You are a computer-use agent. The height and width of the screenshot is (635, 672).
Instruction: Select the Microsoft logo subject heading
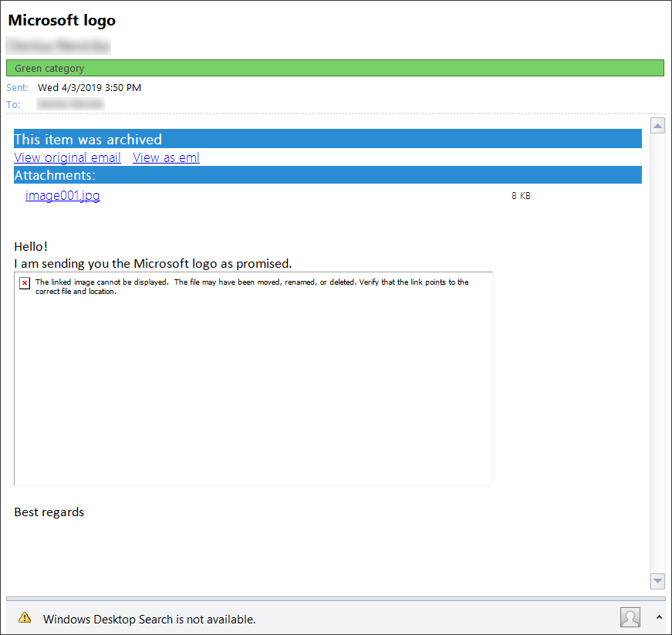pos(62,19)
